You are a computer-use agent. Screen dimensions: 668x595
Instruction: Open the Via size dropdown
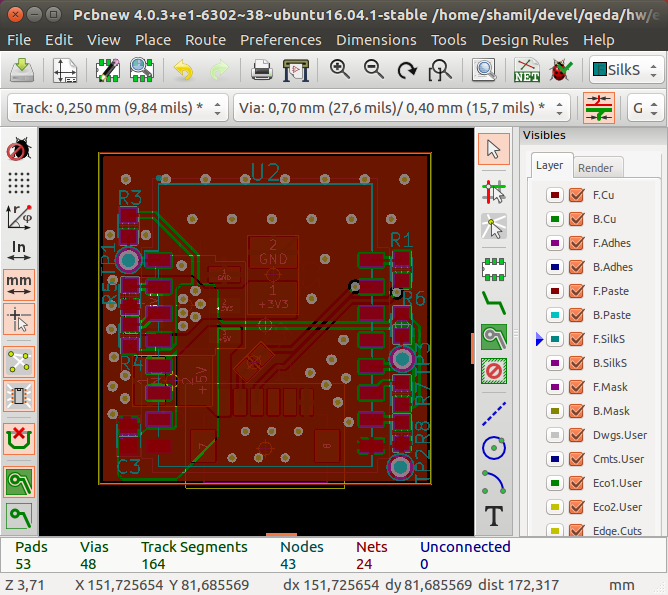coord(402,108)
